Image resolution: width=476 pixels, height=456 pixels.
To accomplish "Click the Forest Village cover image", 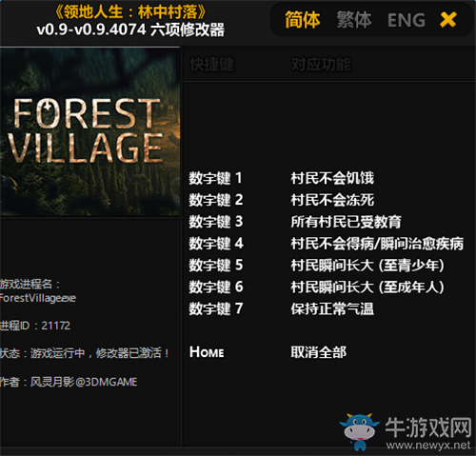I will pyautogui.click(x=90, y=132).
